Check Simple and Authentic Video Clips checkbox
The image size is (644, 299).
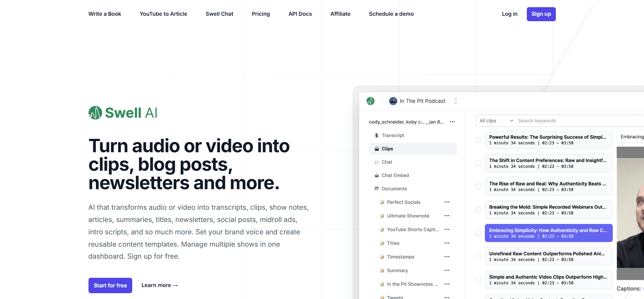[x=478, y=279]
